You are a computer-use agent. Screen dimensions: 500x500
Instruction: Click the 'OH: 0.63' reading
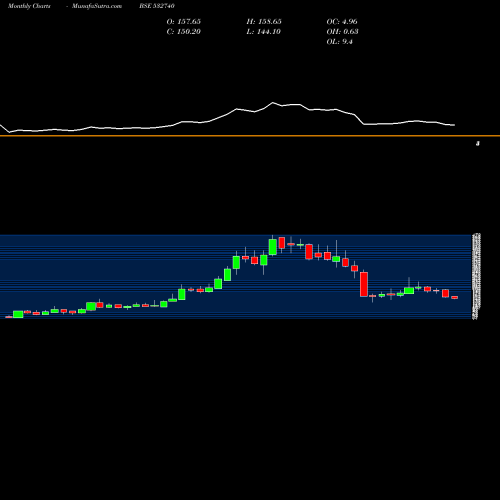342,32
